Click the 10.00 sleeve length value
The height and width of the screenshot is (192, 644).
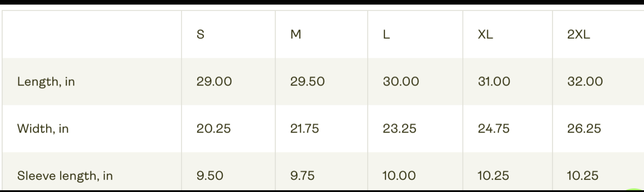[x=399, y=175]
